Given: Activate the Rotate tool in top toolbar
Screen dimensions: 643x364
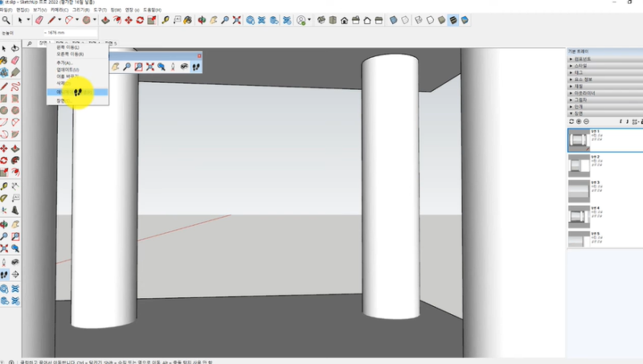Looking at the screenshot, I should (140, 20).
